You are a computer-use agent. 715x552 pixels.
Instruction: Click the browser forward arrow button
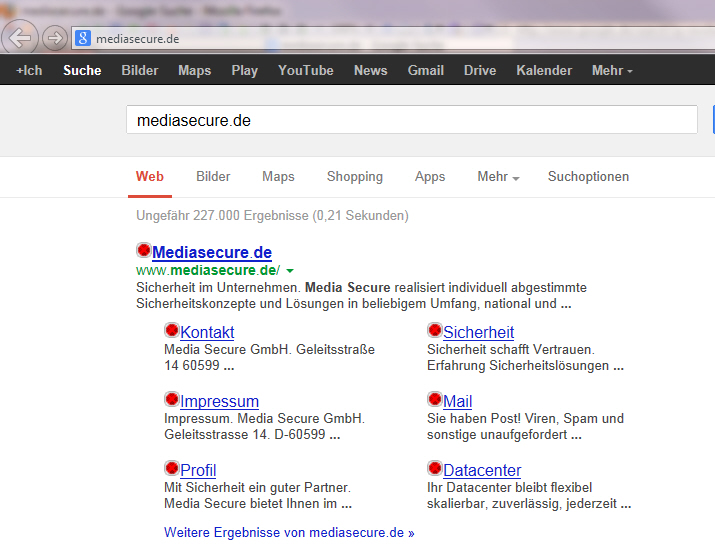[55, 38]
